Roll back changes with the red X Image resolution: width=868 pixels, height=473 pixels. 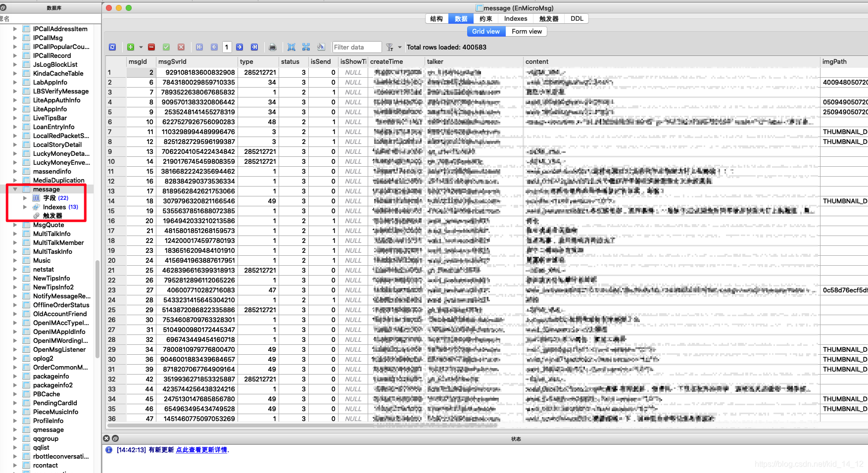tap(181, 47)
